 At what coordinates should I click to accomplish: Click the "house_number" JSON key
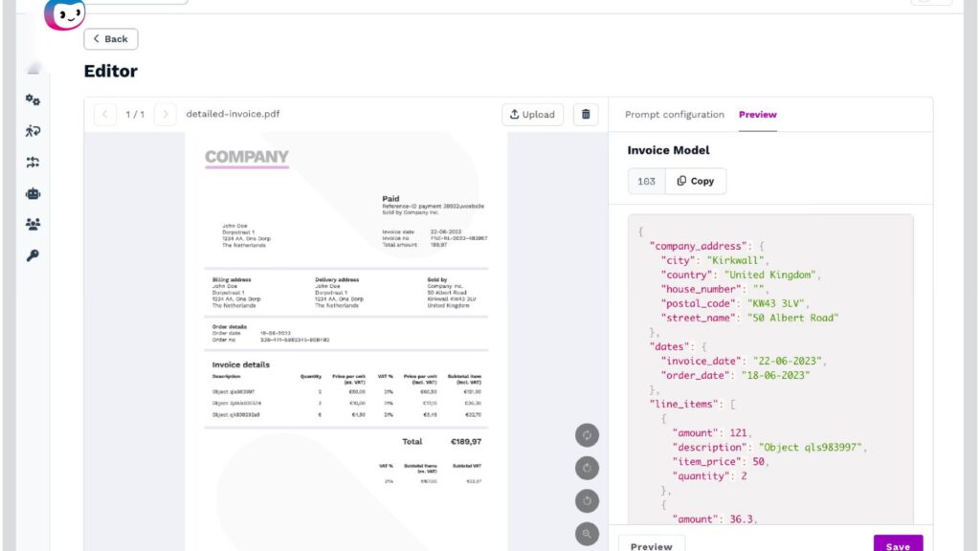[x=701, y=289]
